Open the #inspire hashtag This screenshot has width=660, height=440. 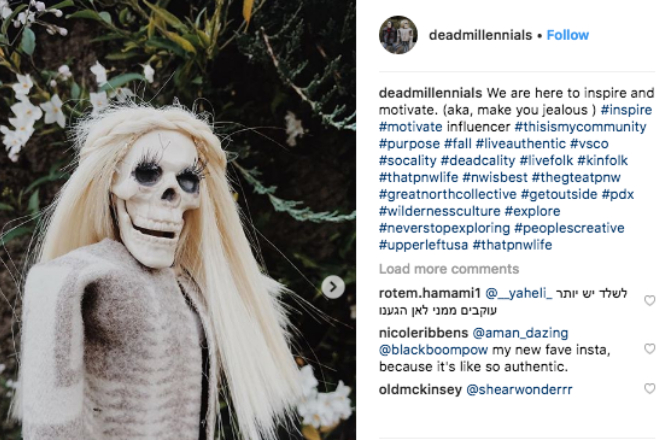point(626,109)
